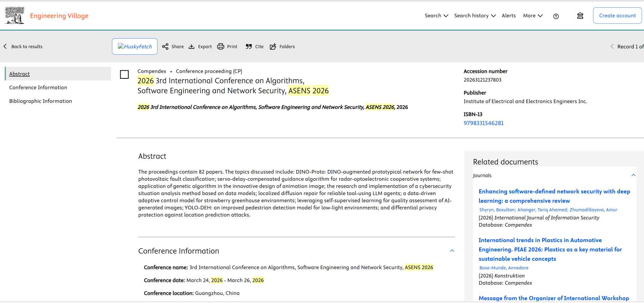Go to previous record arrow
The height and width of the screenshot is (303, 644).
tap(612, 46)
